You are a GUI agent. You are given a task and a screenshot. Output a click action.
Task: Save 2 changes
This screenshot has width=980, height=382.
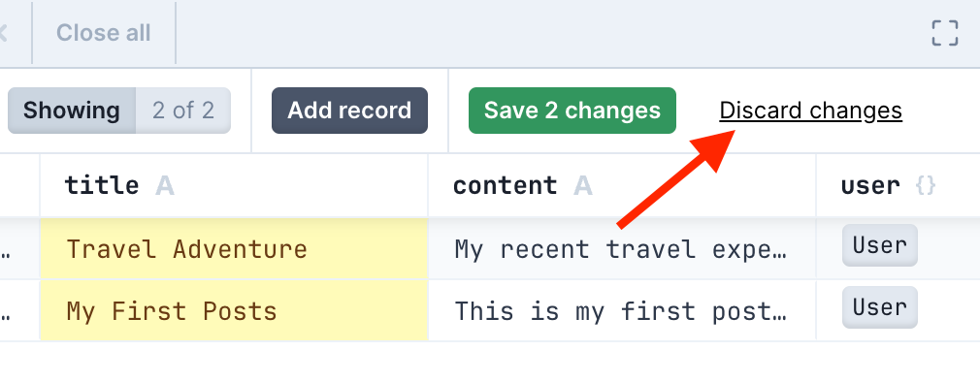572,111
